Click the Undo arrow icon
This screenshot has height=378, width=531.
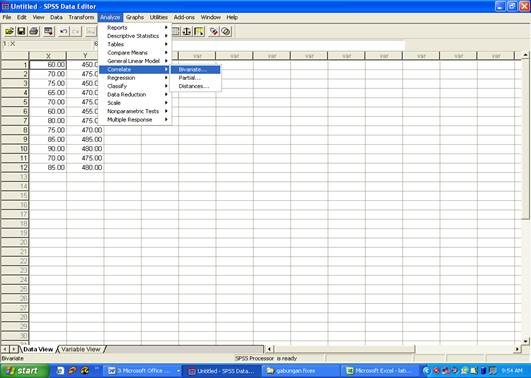point(63,32)
